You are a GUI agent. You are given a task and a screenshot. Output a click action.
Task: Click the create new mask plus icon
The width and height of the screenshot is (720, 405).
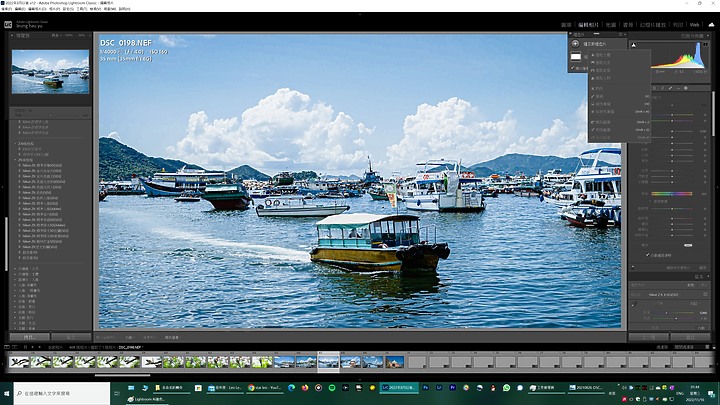point(575,44)
